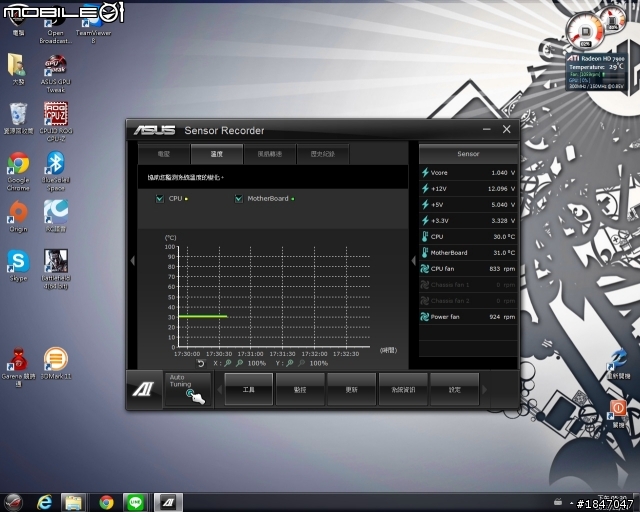The height and width of the screenshot is (512, 640).
Task: Zoom in on the X axis
Action: [x=228, y=363]
